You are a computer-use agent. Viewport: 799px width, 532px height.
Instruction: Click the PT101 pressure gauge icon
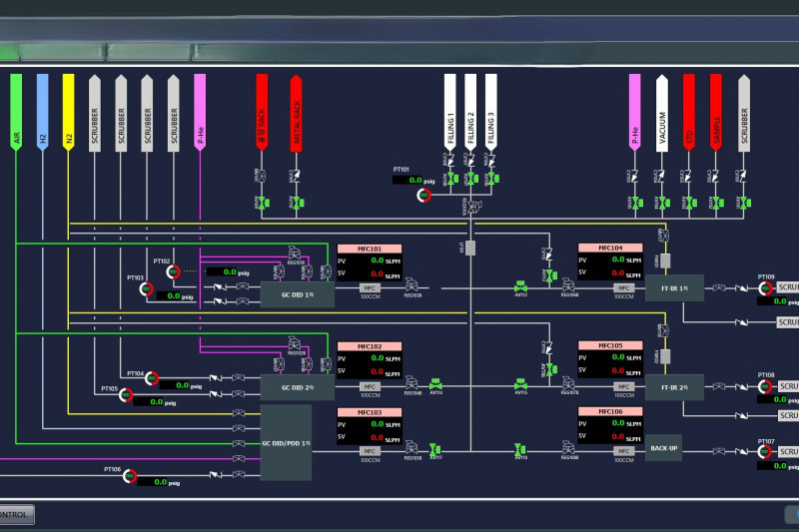pyautogui.click(x=422, y=194)
